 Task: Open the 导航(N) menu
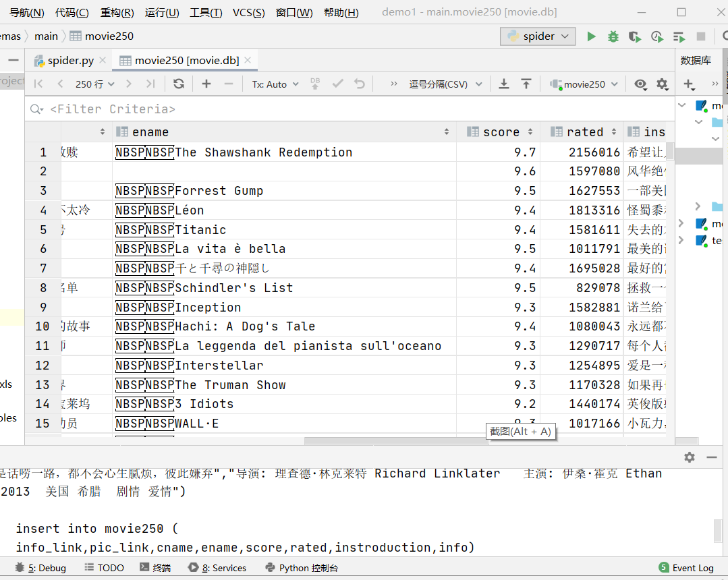(27, 13)
